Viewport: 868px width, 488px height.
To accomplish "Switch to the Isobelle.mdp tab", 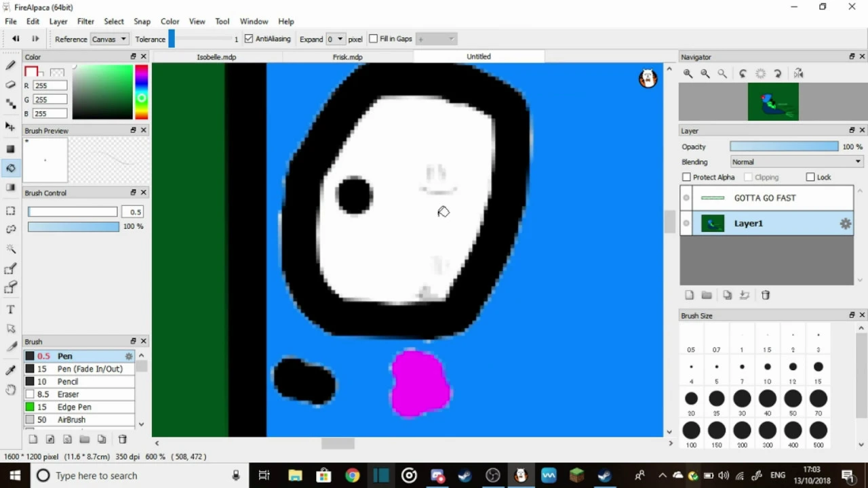I will point(216,57).
